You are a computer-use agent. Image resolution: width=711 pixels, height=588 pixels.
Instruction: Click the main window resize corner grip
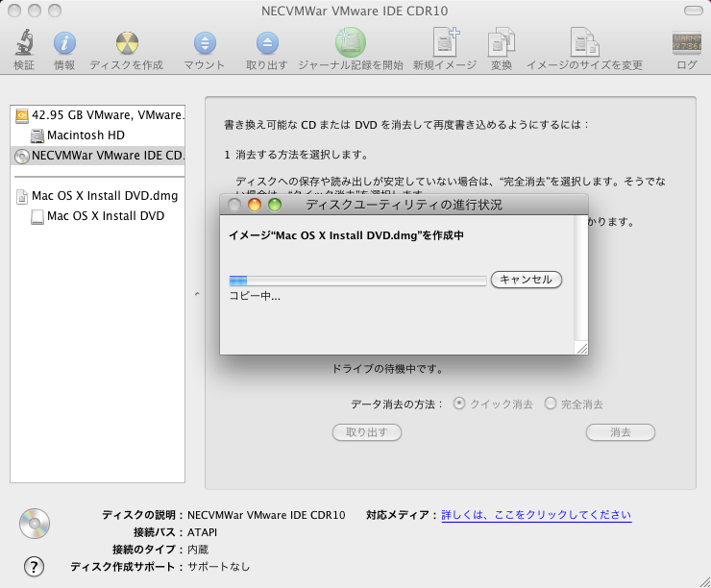(x=704, y=581)
